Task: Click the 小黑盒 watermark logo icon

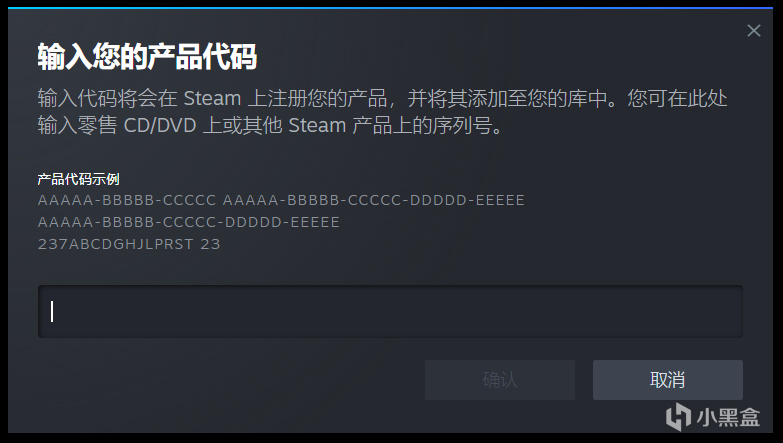Action: point(678,417)
